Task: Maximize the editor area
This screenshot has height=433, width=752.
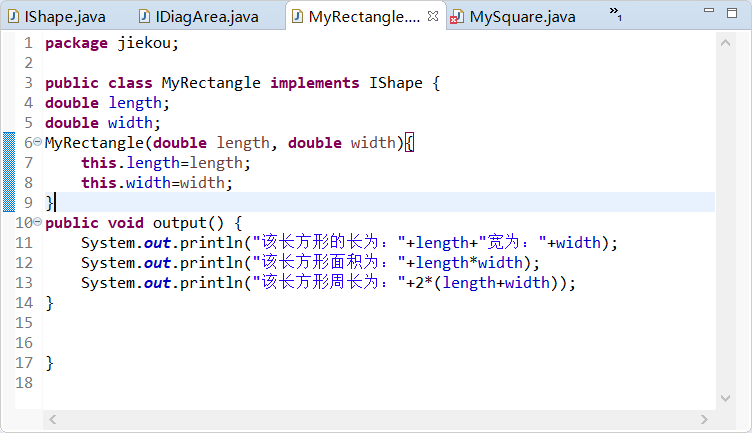Action: [x=732, y=13]
